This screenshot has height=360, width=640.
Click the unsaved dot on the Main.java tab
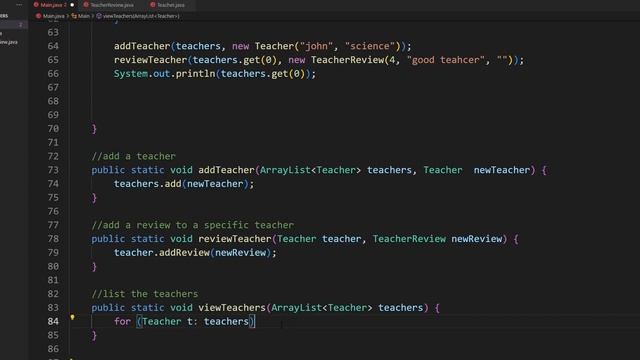click(72, 5)
